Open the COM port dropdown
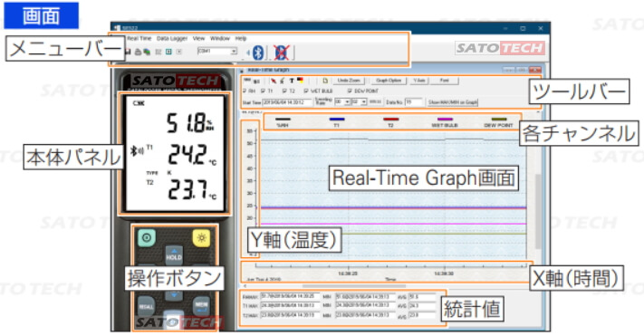 click(x=216, y=52)
